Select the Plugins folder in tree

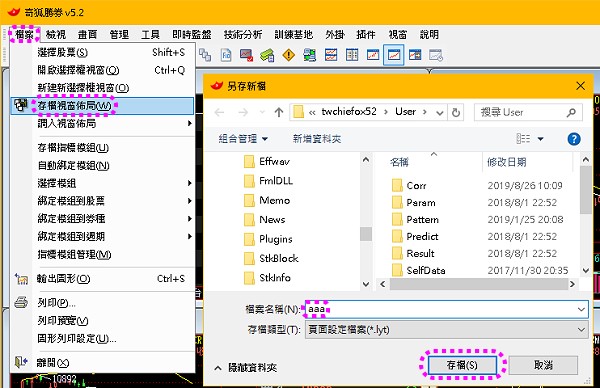pos(268,239)
